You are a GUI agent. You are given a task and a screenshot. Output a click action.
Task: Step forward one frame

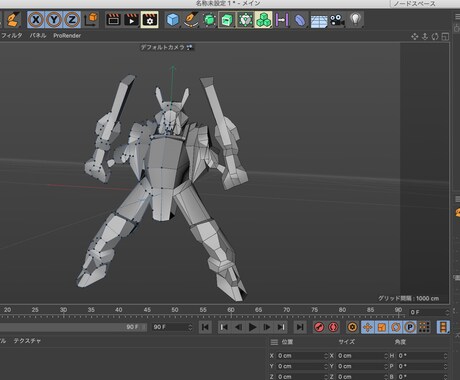coord(267,327)
